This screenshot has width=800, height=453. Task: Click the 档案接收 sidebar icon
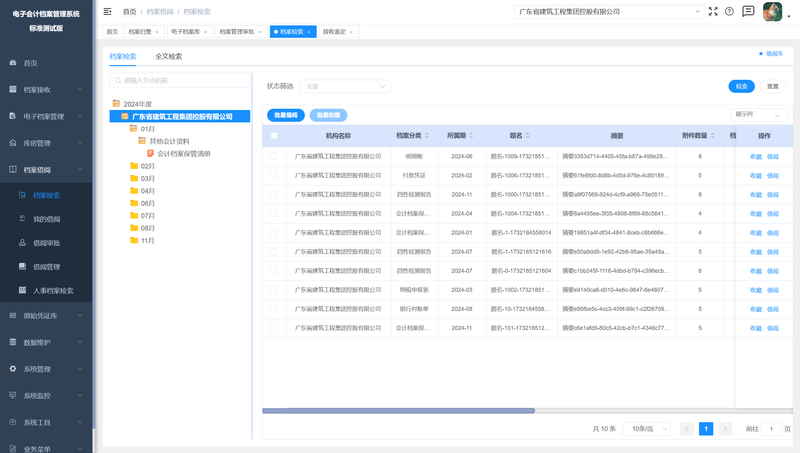pos(13,89)
